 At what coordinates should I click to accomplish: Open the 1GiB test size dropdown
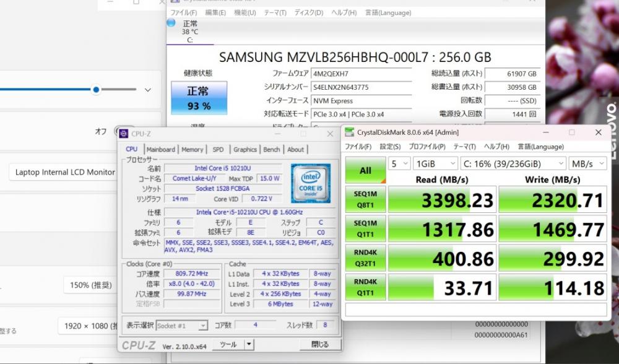pos(435,163)
